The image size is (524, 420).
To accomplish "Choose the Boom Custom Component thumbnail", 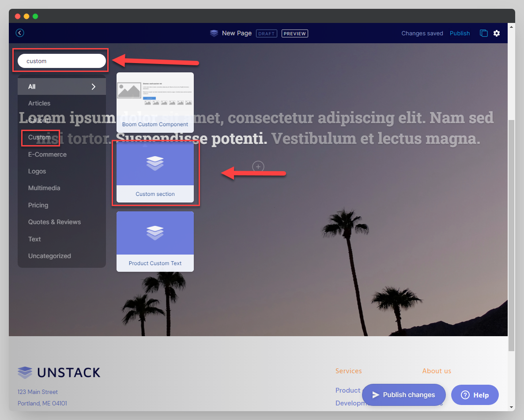I will (155, 102).
